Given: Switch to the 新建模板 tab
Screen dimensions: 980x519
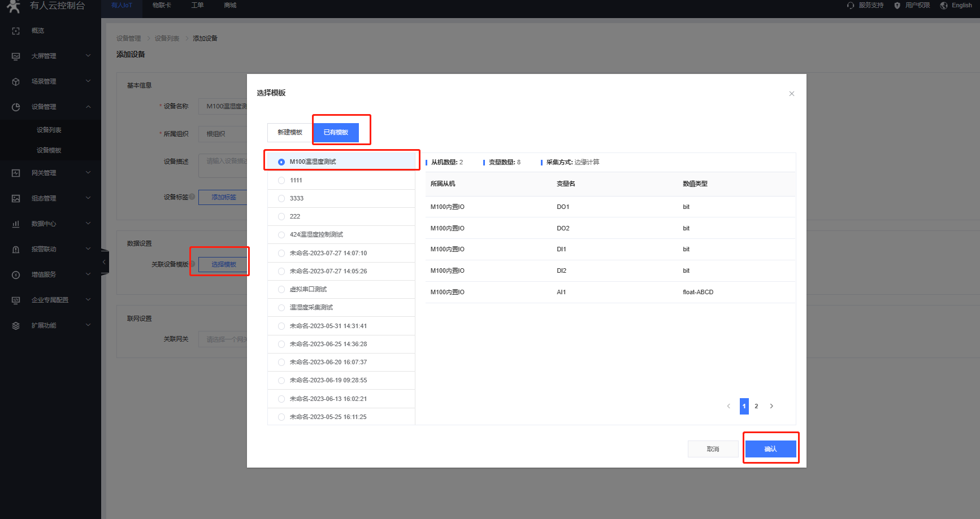Looking at the screenshot, I should pos(290,133).
